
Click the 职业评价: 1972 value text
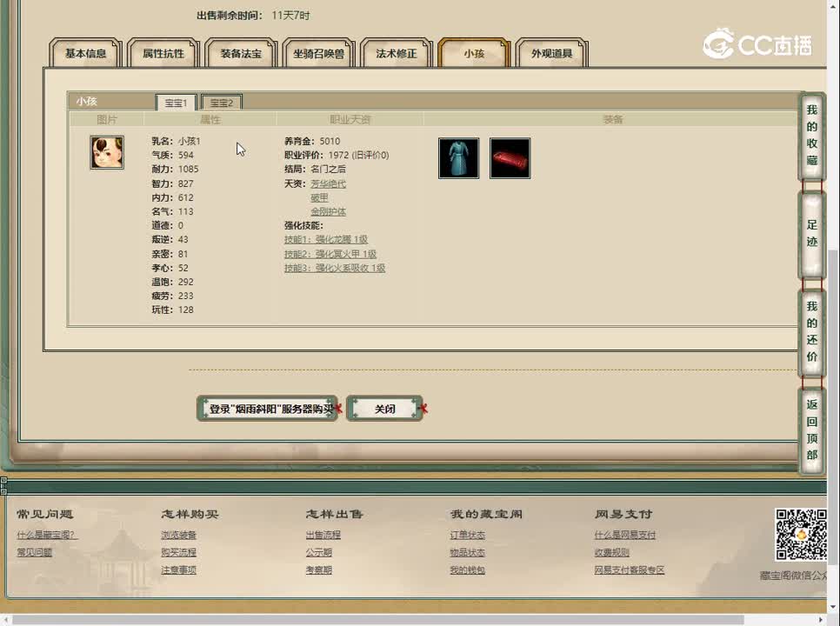(x=337, y=155)
